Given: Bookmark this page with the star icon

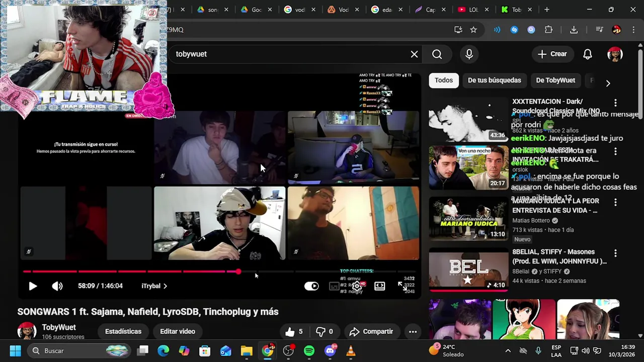Looking at the screenshot, I should pos(473,30).
